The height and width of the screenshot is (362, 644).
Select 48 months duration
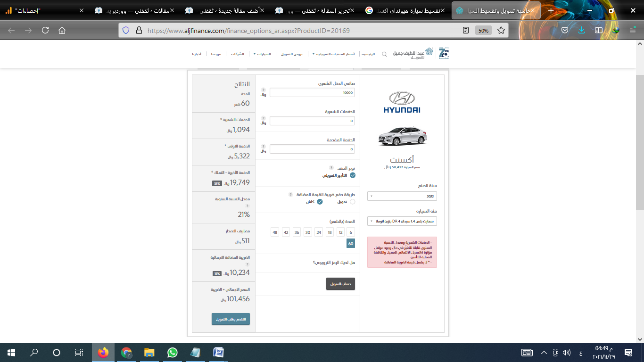point(275,232)
